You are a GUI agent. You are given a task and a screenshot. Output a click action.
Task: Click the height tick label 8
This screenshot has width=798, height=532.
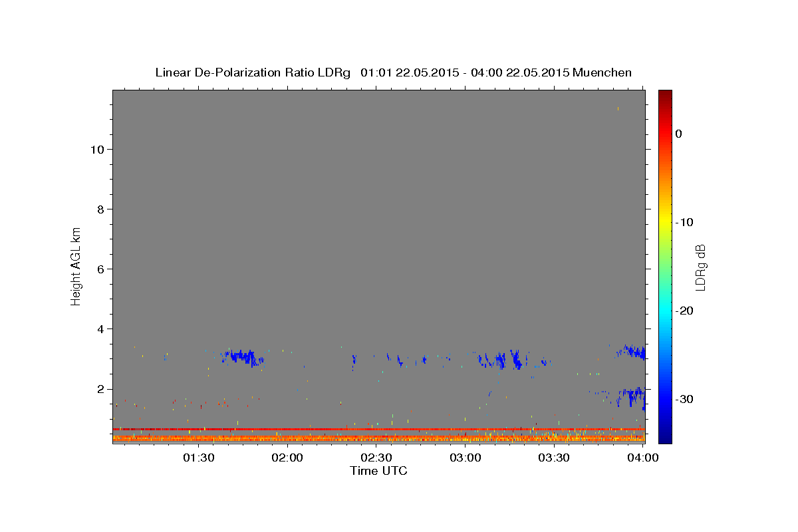click(x=99, y=209)
